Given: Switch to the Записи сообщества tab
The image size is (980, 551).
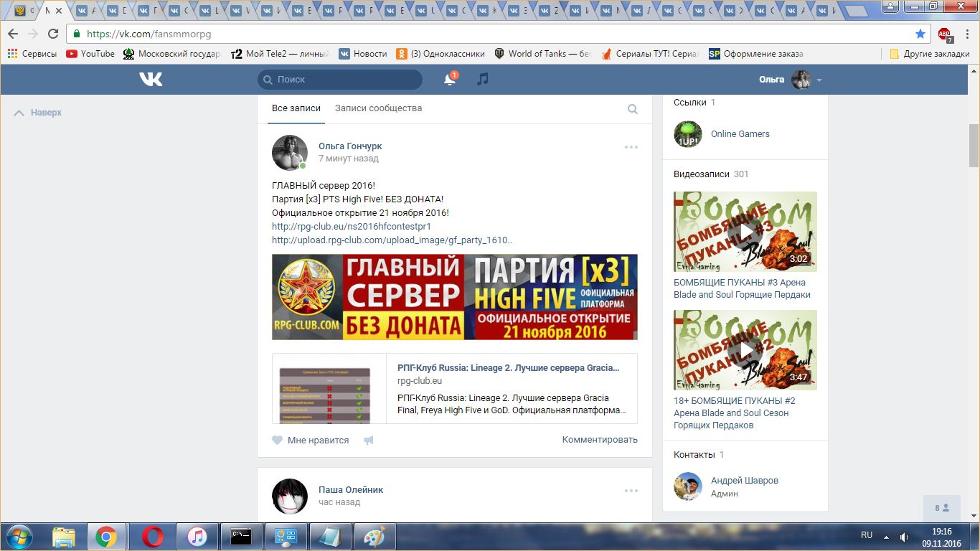Looking at the screenshot, I should coord(378,108).
